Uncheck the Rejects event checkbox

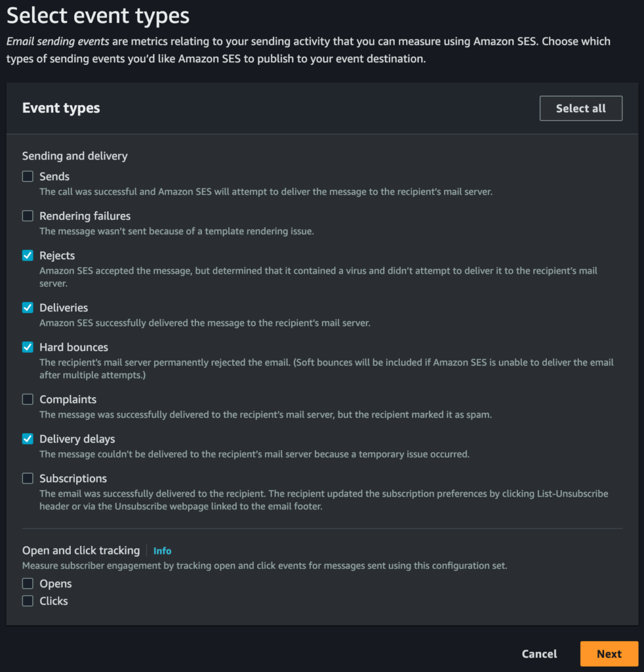[28, 255]
